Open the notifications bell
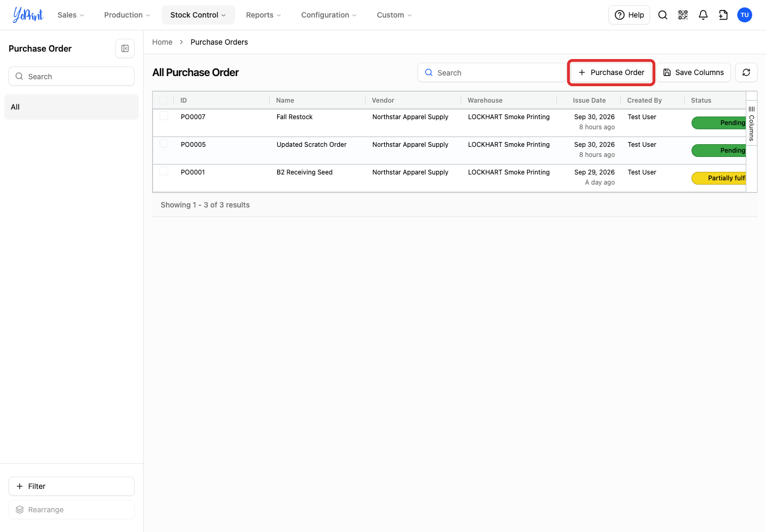This screenshot has height=532, width=766. [703, 15]
